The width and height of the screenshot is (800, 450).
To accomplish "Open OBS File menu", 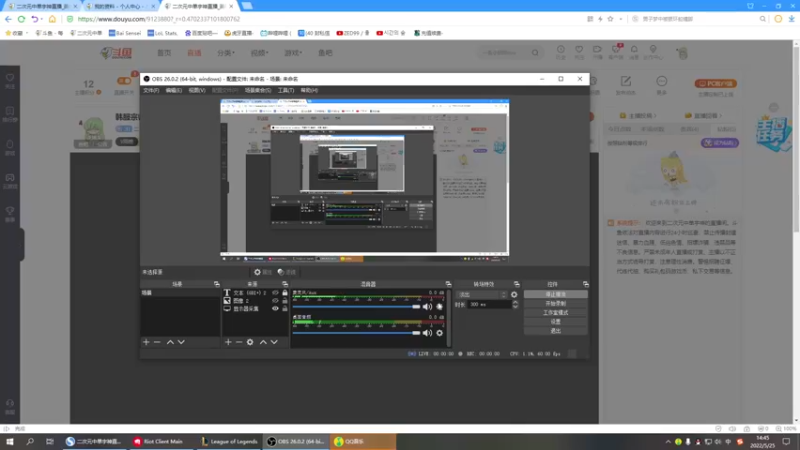I will 151,90.
